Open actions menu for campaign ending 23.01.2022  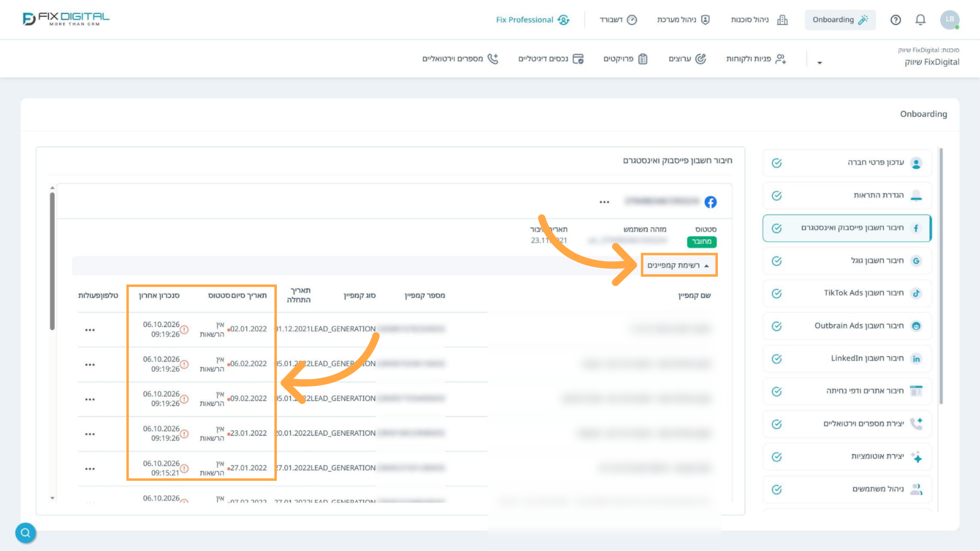90,434
